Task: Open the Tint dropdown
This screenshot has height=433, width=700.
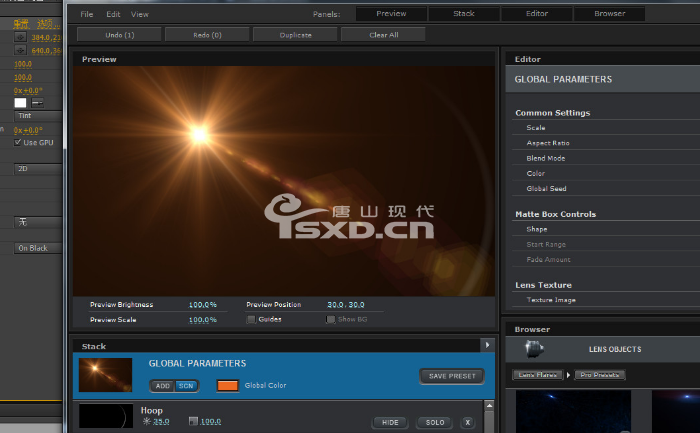Action: [x=38, y=116]
